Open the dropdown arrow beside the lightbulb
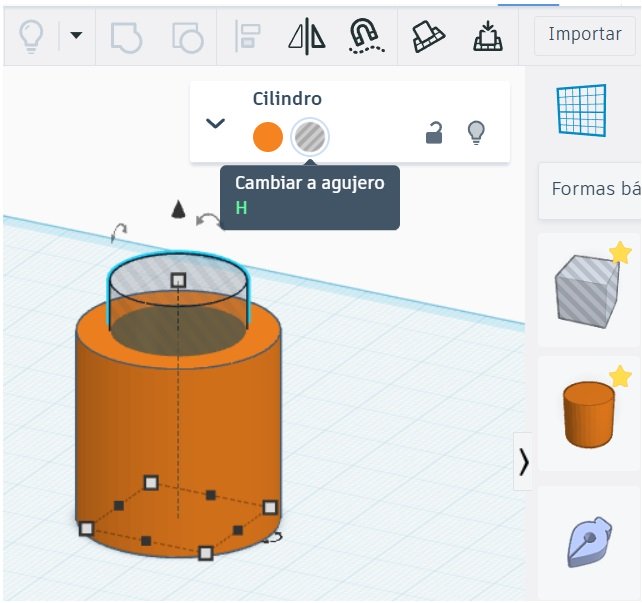 pos(76,36)
